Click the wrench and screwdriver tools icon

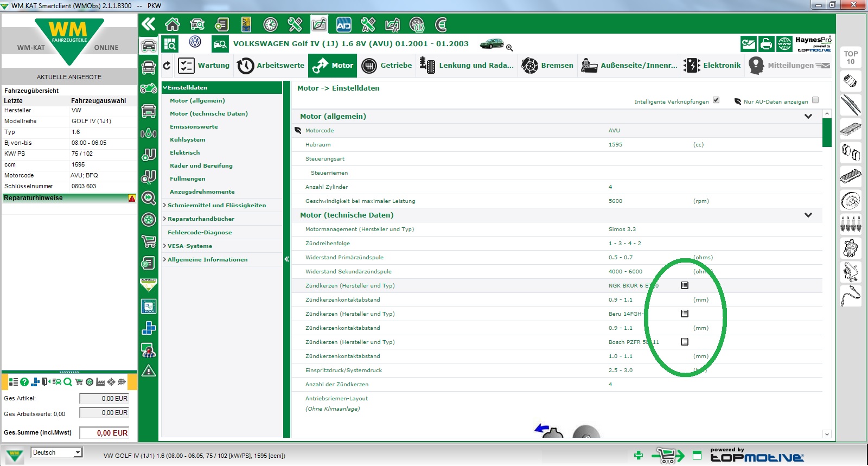pos(295,24)
